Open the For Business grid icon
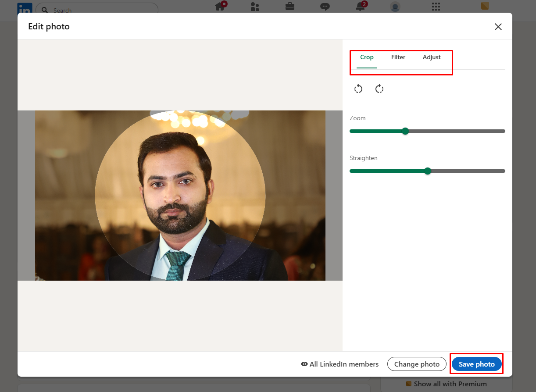Screen dimensions: 536x392 pyautogui.click(x=436, y=6)
